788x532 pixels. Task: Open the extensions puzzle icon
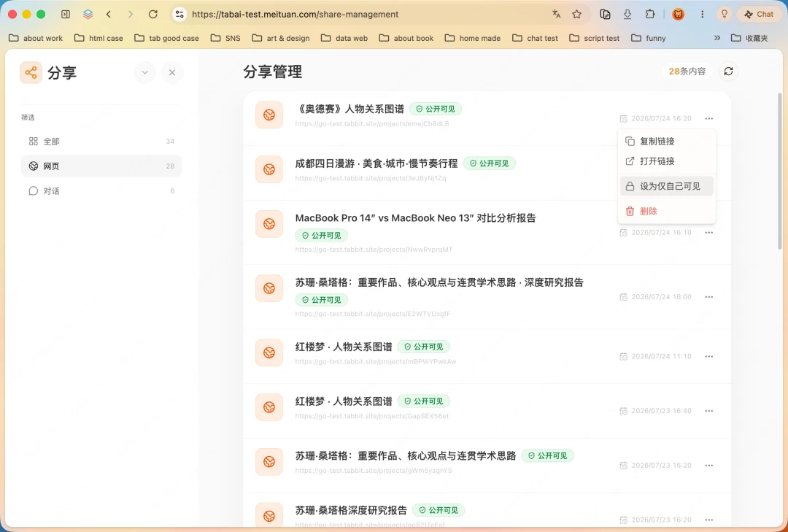[x=650, y=14]
